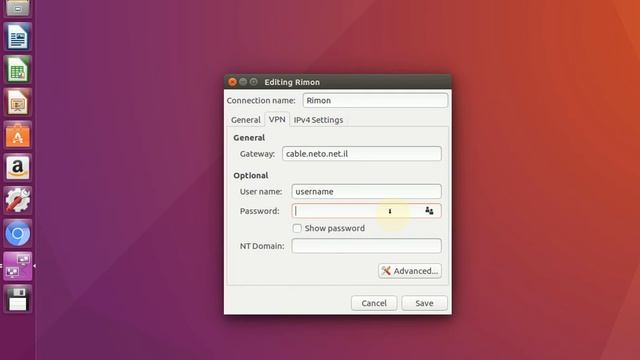
Task: Focus the Password input field
Action: [x=367, y=211]
